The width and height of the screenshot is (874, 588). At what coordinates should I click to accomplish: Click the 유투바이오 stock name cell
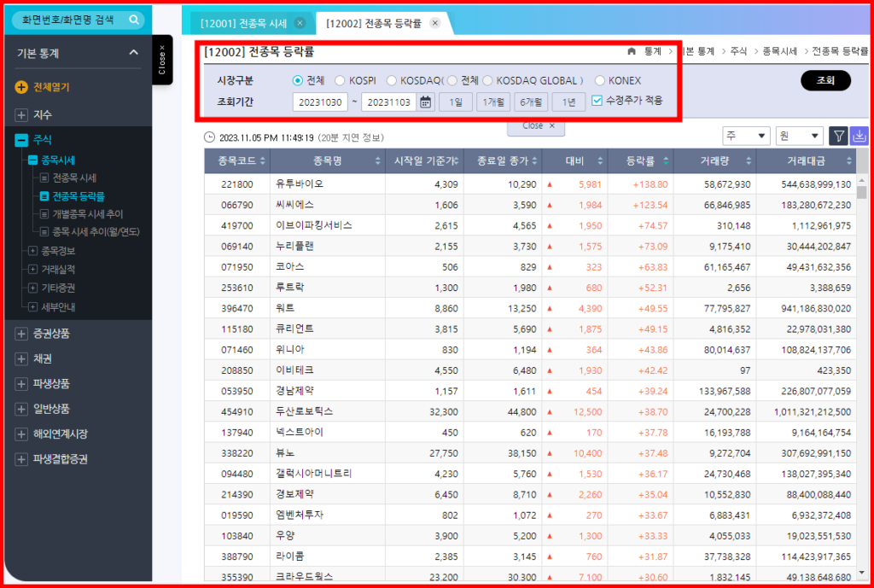(x=327, y=184)
